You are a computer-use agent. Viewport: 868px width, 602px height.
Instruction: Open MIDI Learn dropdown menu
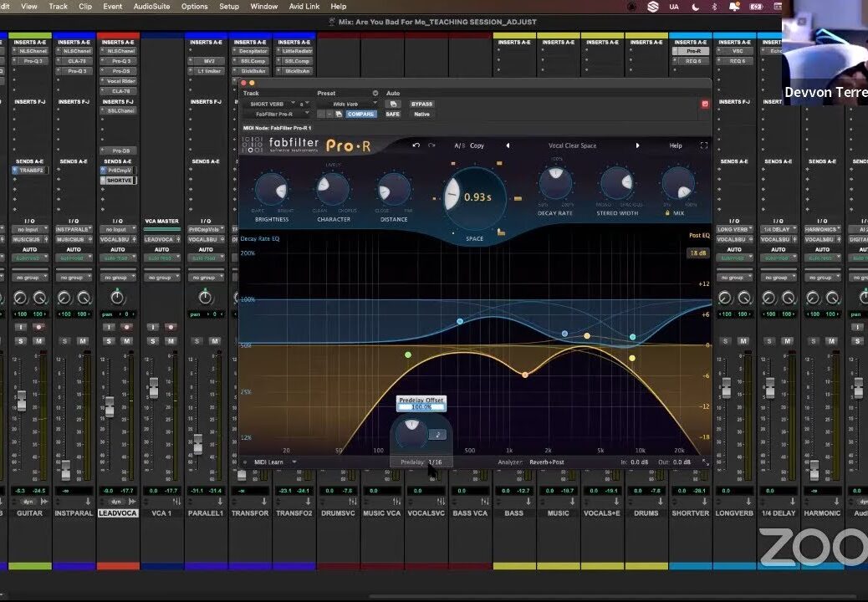[x=275, y=462]
